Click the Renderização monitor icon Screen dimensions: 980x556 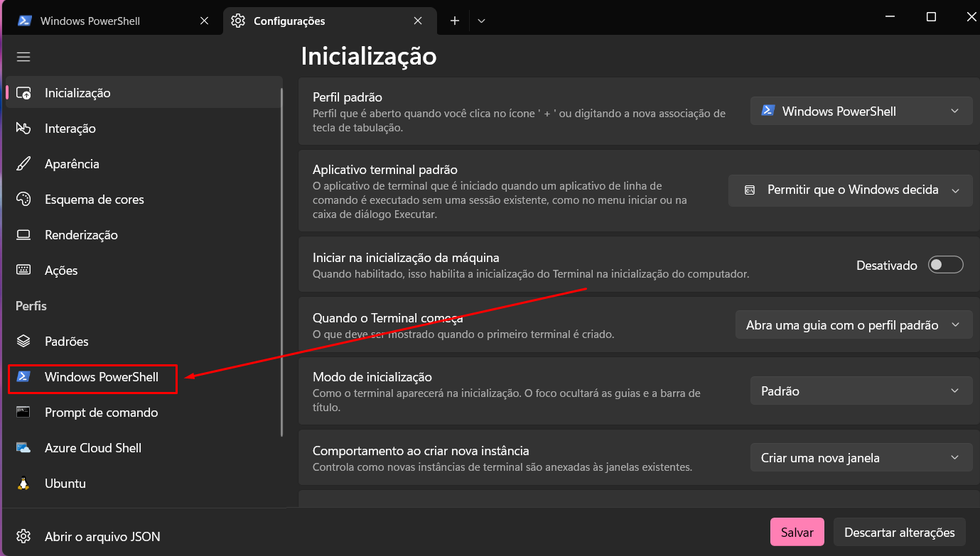(23, 235)
